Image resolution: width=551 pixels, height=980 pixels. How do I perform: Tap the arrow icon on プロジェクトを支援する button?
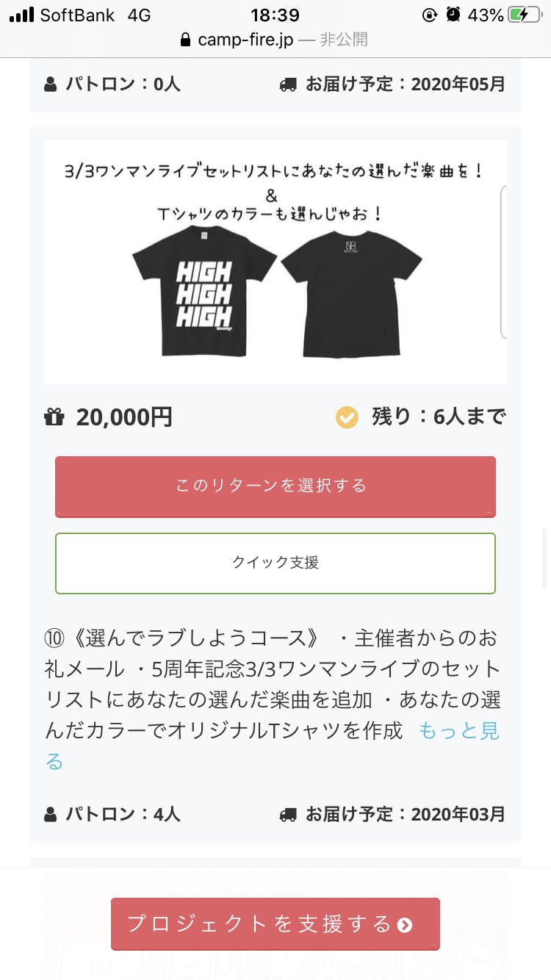(404, 925)
